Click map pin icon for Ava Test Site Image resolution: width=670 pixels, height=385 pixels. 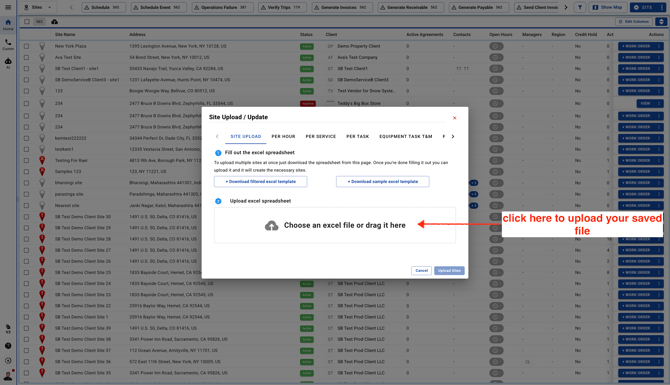[x=42, y=57]
